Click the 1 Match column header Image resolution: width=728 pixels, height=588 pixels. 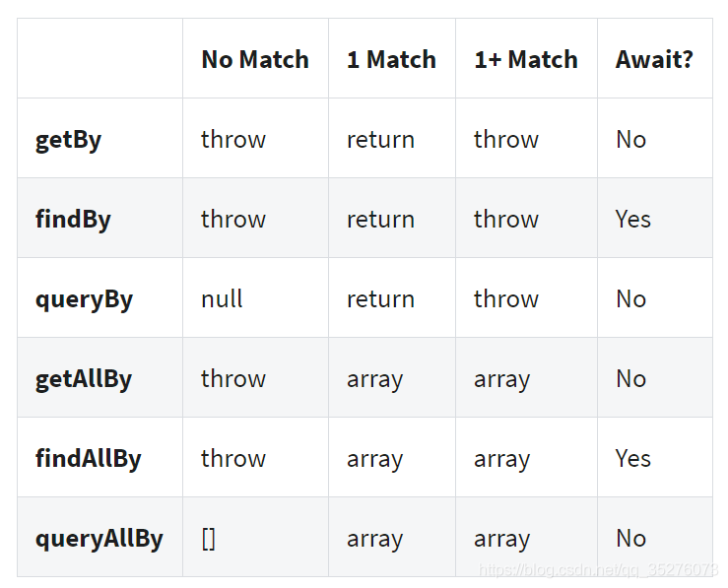pos(391,59)
